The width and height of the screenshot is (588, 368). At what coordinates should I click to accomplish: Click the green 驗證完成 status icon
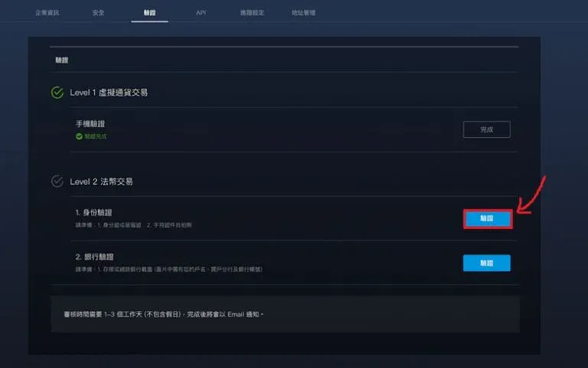click(79, 136)
